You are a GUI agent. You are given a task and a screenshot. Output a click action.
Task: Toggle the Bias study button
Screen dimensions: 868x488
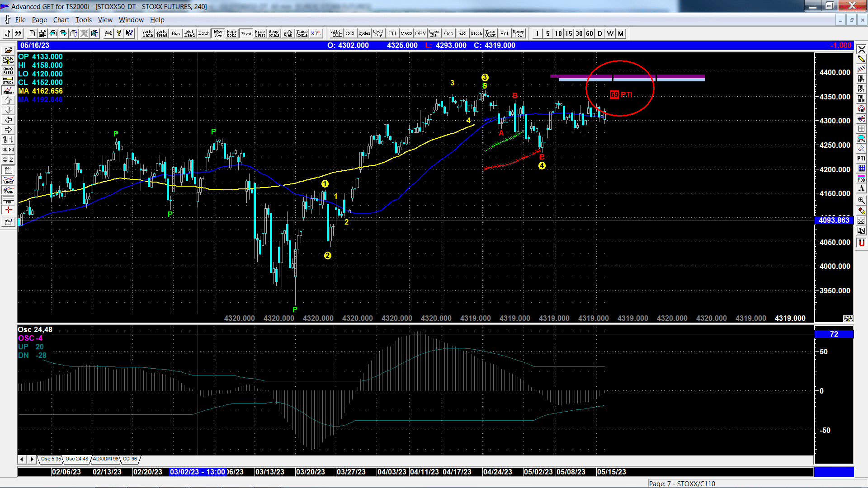[x=176, y=33]
